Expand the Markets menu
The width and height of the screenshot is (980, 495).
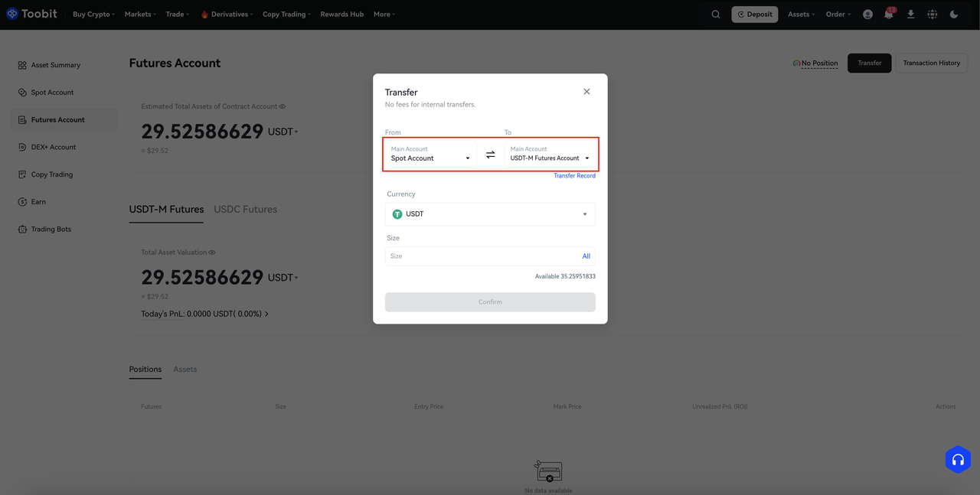pyautogui.click(x=140, y=15)
